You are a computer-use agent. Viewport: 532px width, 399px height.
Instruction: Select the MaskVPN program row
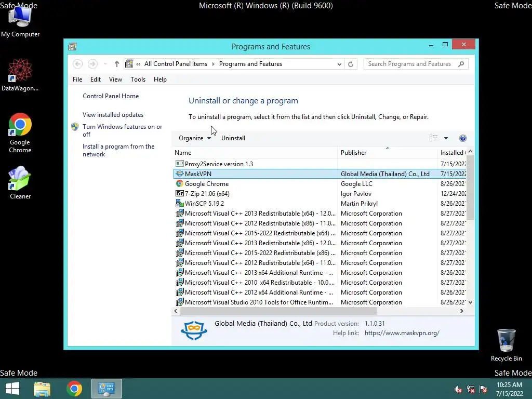(319, 174)
